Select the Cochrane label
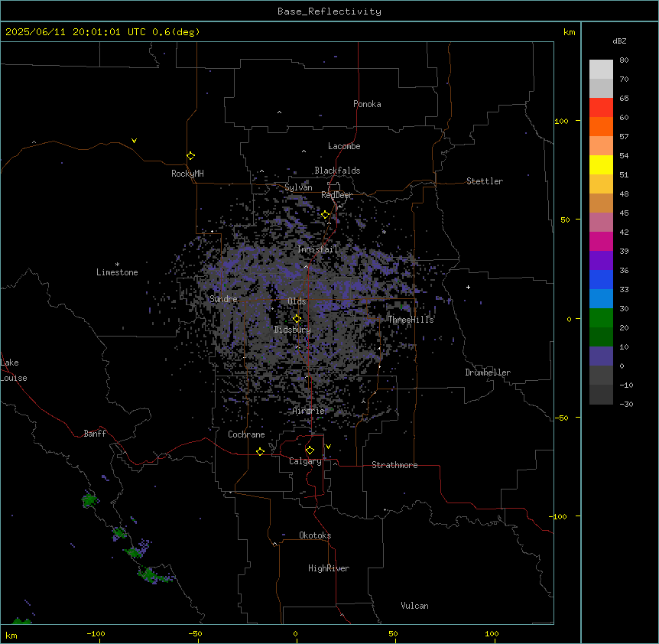The height and width of the screenshot is (644, 659). [246, 434]
